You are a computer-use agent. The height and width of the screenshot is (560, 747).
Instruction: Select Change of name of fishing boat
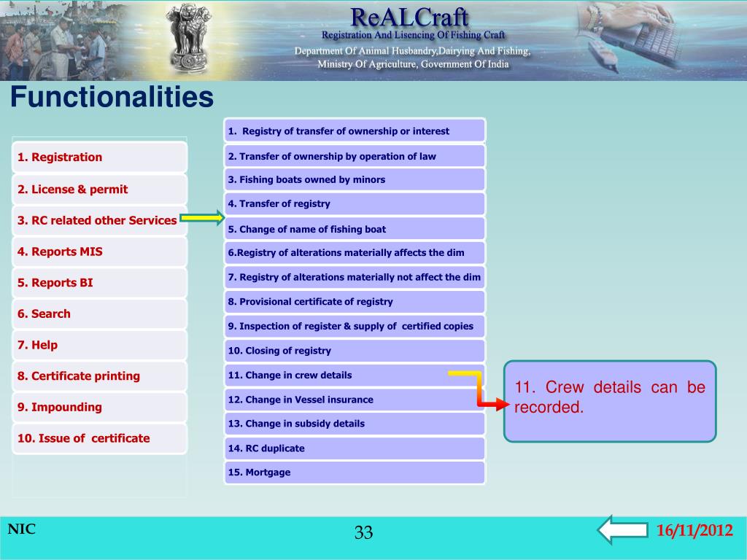point(355,228)
